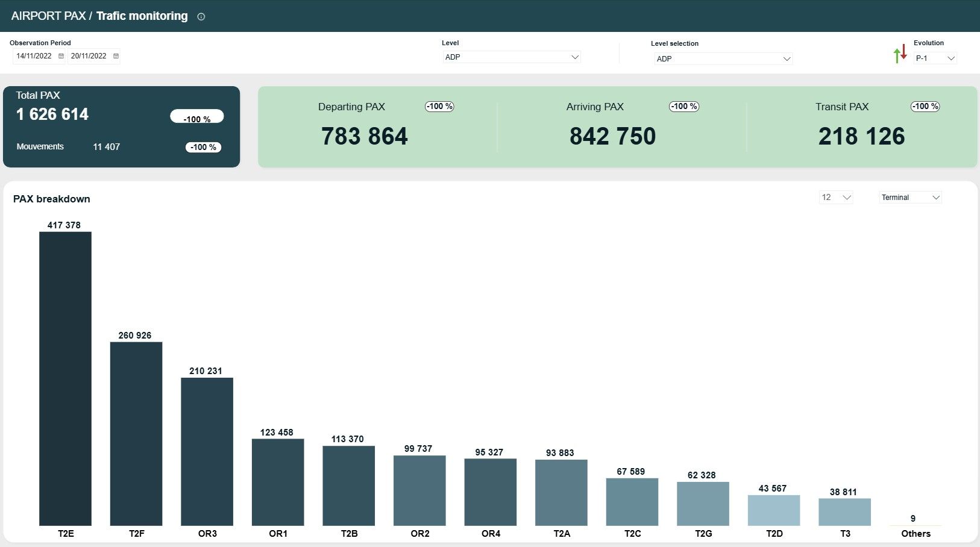The image size is (980, 547).
Task: Click the Departing PAX label
Action: tap(351, 107)
